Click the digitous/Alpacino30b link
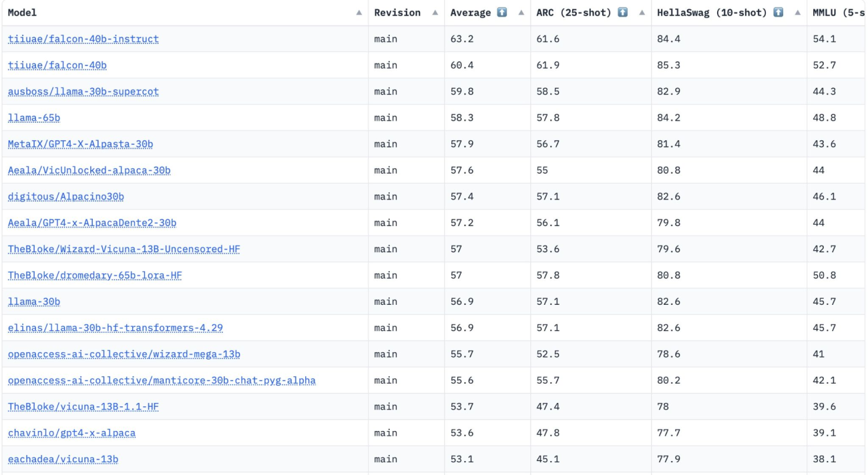 click(66, 197)
